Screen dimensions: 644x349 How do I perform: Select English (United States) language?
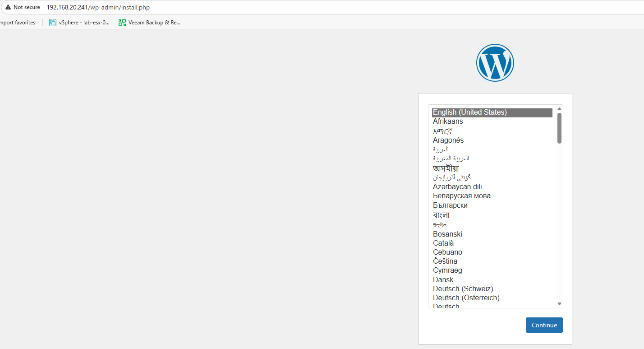[469, 112]
